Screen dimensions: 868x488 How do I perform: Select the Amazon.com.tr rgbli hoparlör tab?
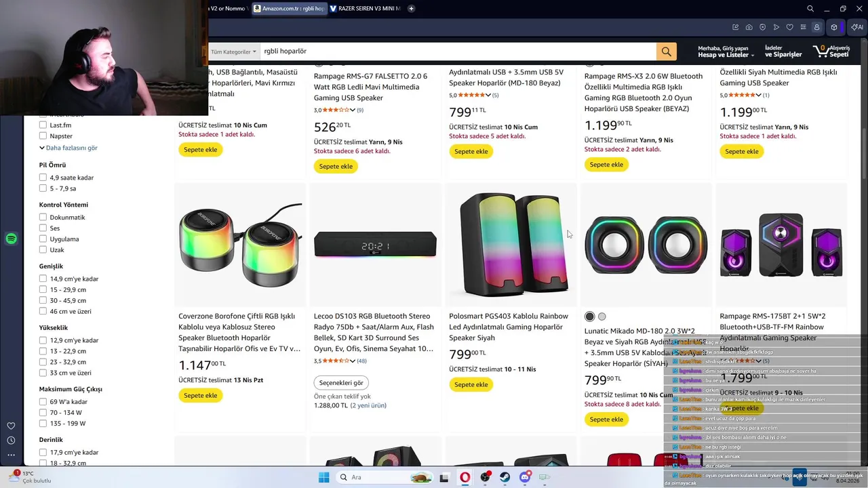pos(288,9)
